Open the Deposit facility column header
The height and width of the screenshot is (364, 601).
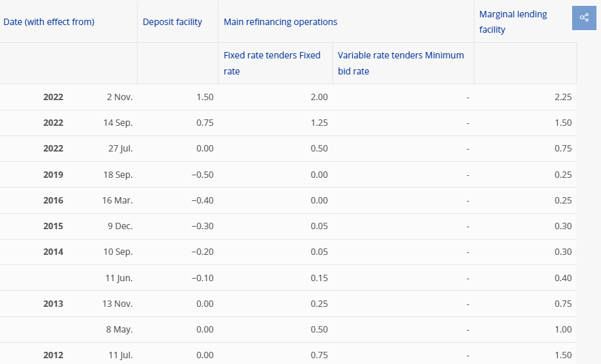point(172,22)
